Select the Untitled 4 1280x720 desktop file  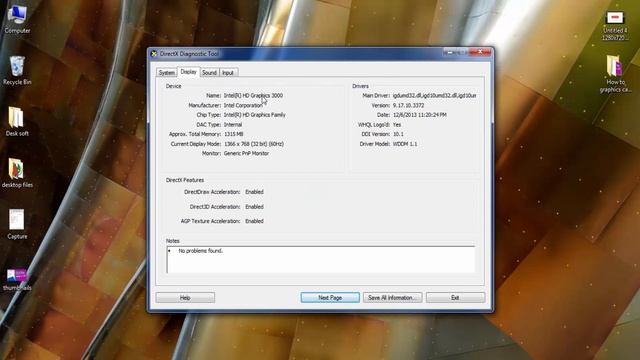tap(615, 25)
